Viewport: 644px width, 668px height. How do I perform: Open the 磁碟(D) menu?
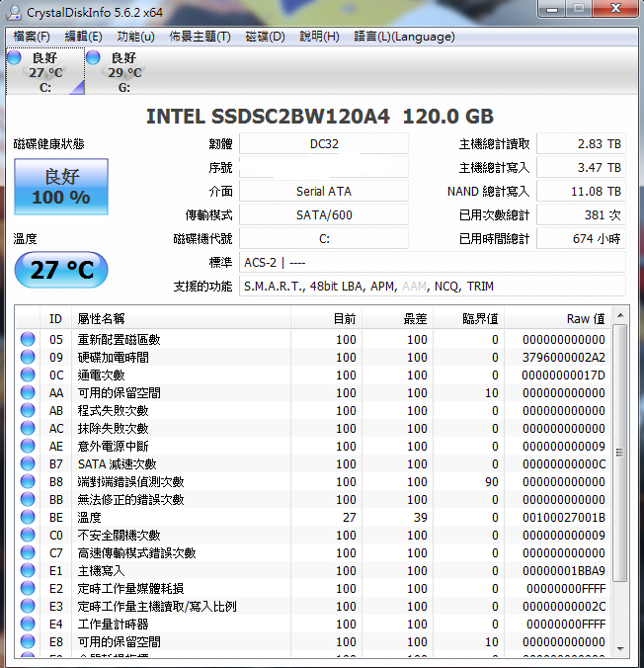click(x=265, y=37)
